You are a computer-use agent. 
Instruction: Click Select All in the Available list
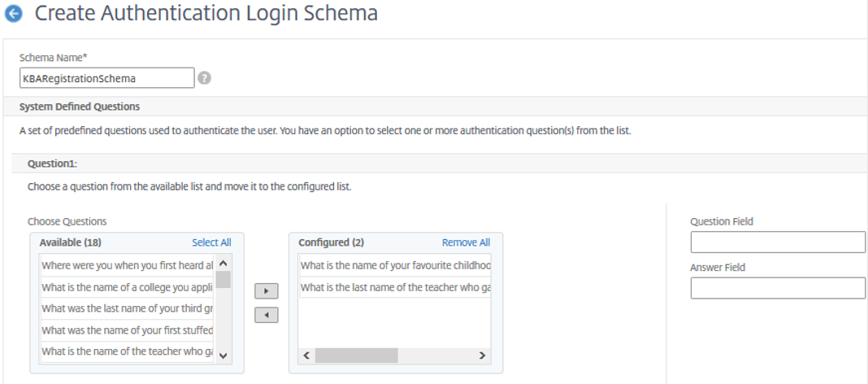point(211,242)
